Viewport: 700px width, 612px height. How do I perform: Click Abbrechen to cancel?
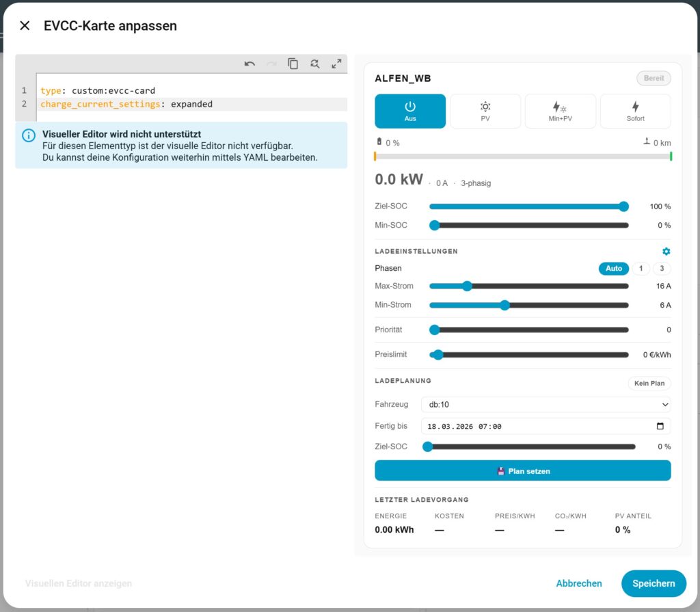tap(579, 583)
